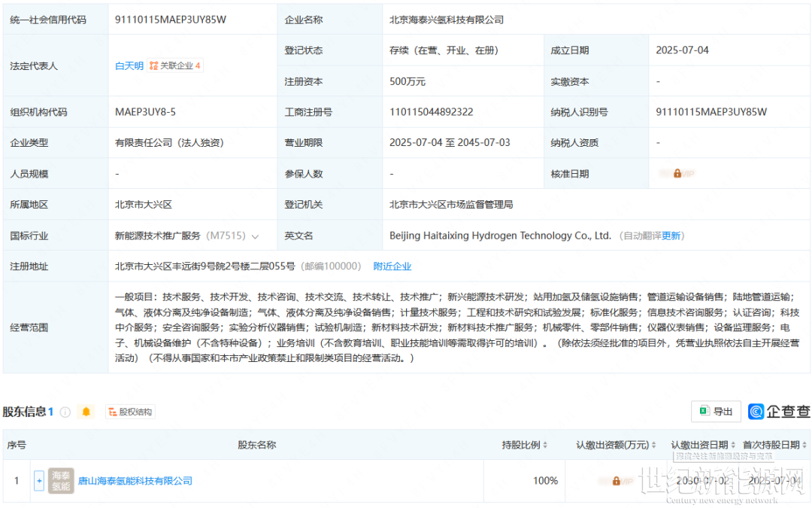
Task: Expand the 唐山海泰氢能 shareholder row plus button
Action: click(39, 481)
